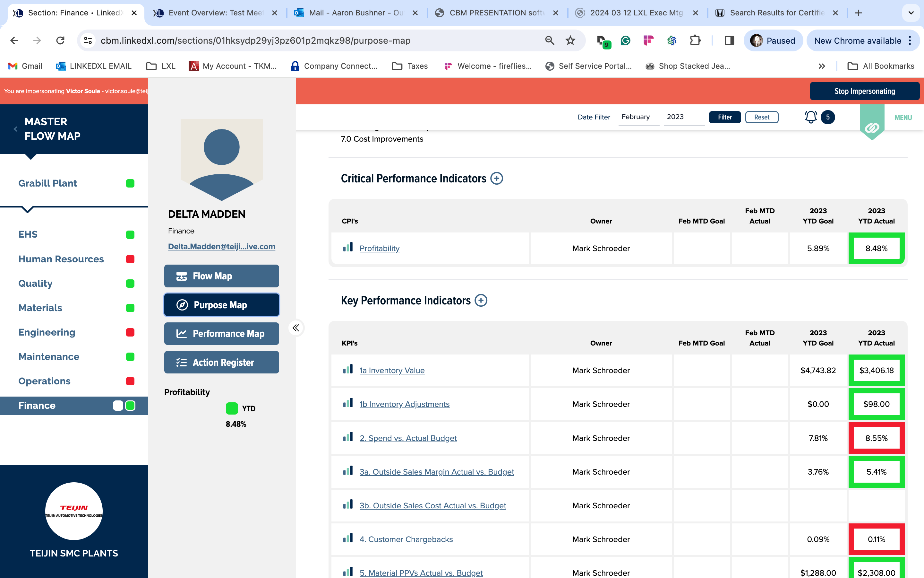Open chart icon for 1b Inventory Adjustments

pyautogui.click(x=348, y=403)
